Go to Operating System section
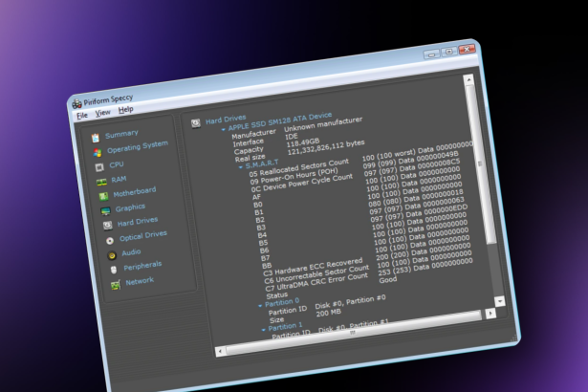This screenshot has width=588, height=392. click(138, 146)
